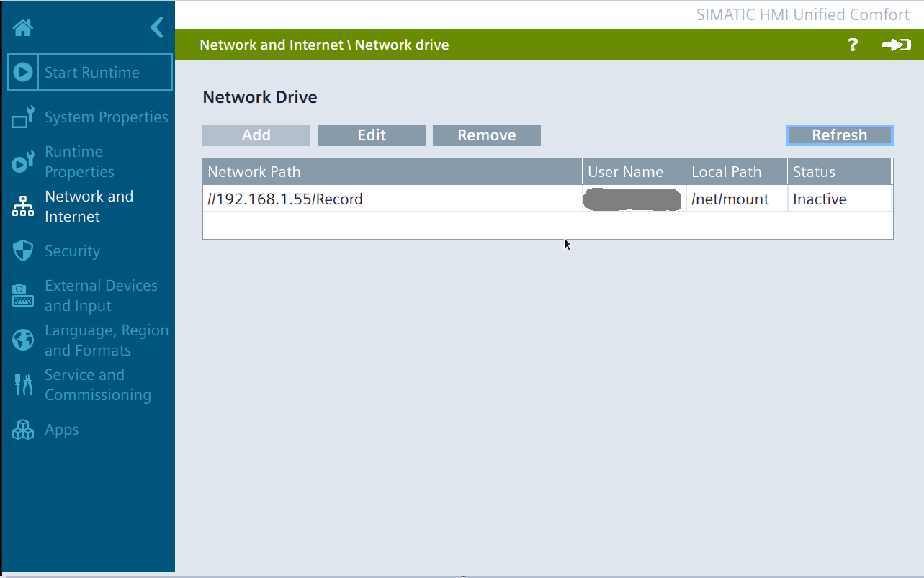Click the Start Runtime play icon
Image resolution: width=924 pixels, height=578 pixels.
(x=23, y=72)
